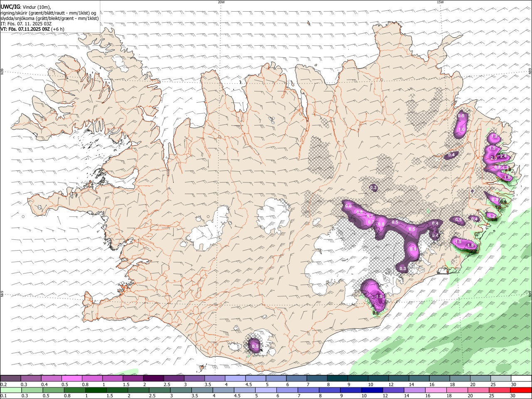The width and height of the screenshot is (532, 399).
Task: Select the white swatch above the upper '30' label
Action: (521, 379)
